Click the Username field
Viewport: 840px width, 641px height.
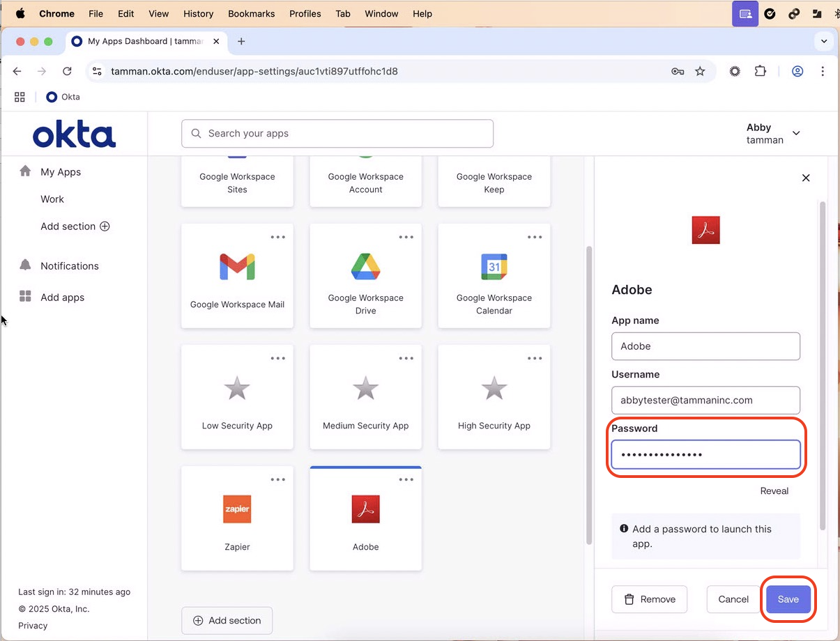click(705, 400)
